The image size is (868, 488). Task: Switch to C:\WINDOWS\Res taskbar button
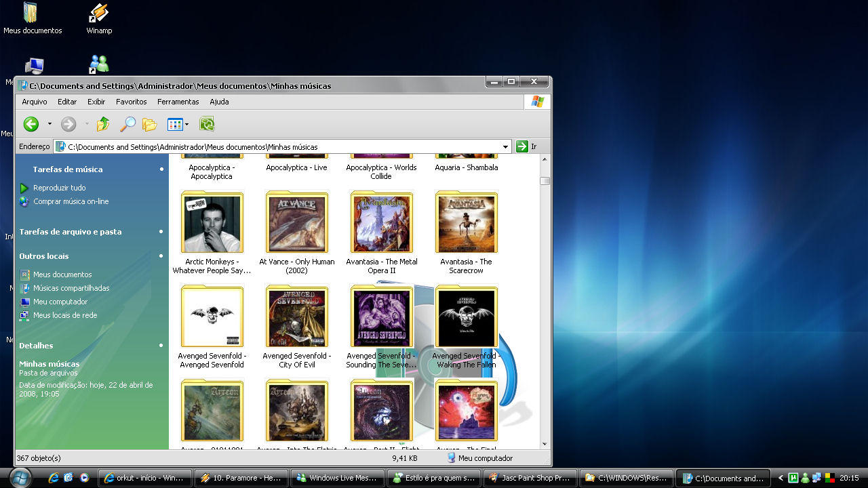click(x=627, y=478)
